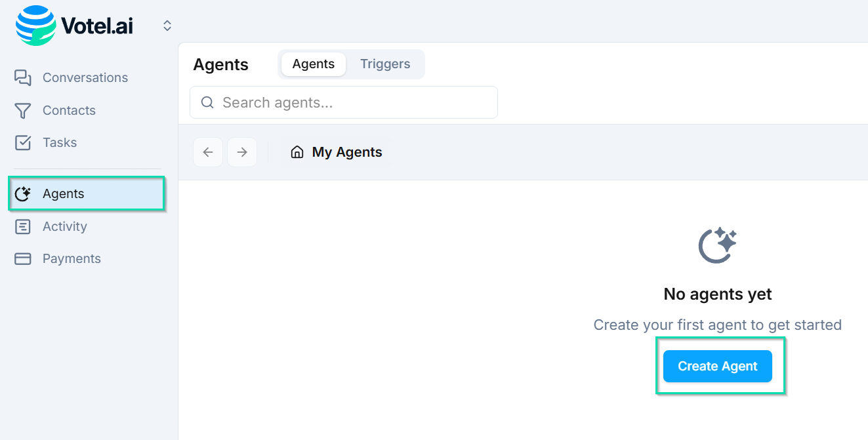Click the forward navigation arrow
Image resolution: width=868 pixels, height=440 pixels.
coord(242,151)
